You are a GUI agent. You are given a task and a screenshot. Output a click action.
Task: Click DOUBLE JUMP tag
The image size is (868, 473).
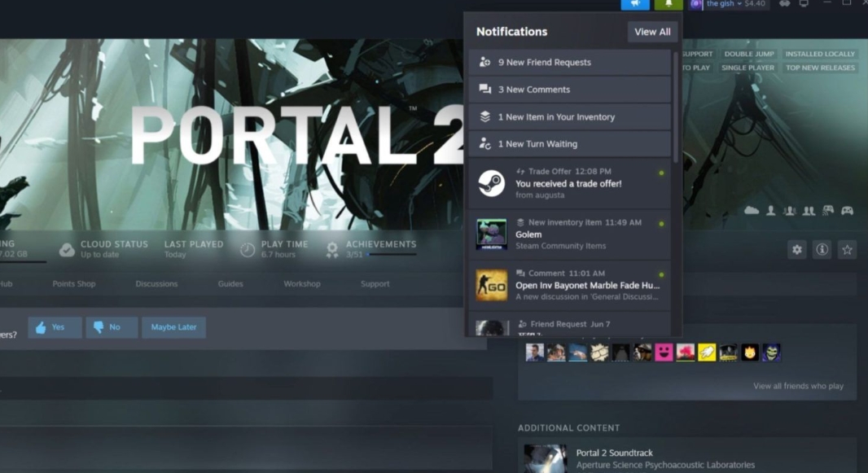click(x=749, y=54)
